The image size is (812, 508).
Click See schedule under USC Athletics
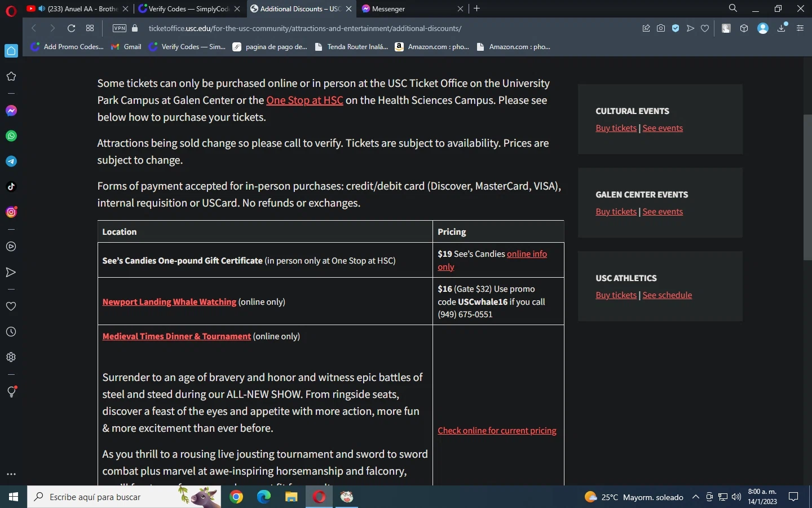point(667,295)
